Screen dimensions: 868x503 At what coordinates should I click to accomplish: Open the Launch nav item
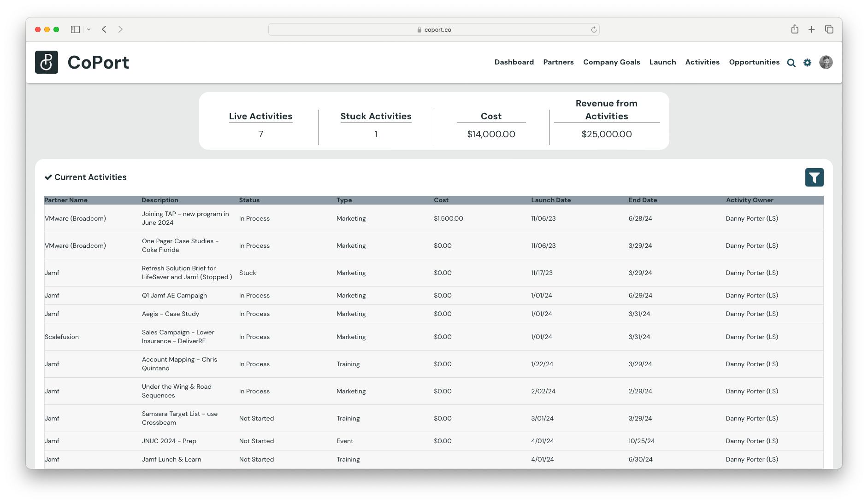tap(662, 62)
